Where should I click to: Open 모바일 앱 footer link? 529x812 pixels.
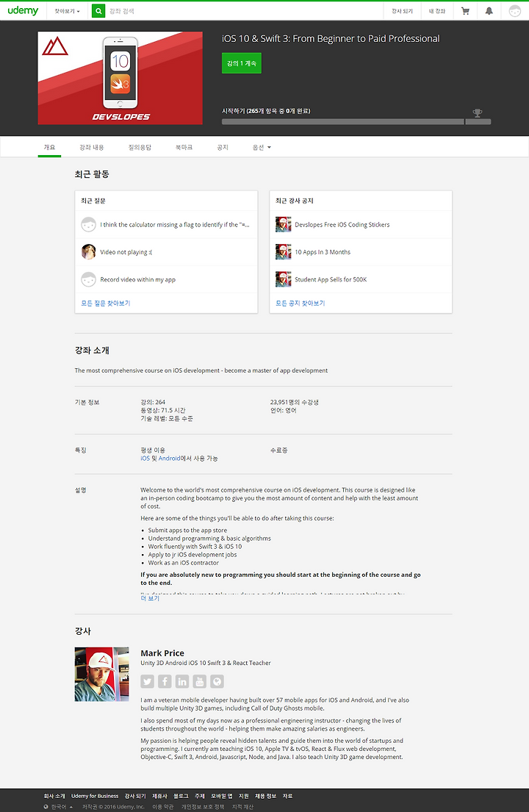[x=222, y=796]
